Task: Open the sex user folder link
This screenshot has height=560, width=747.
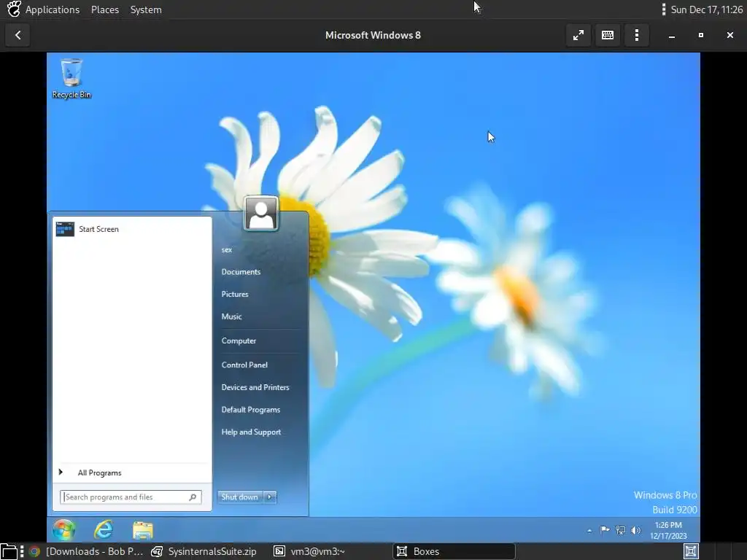Action: click(x=227, y=249)
